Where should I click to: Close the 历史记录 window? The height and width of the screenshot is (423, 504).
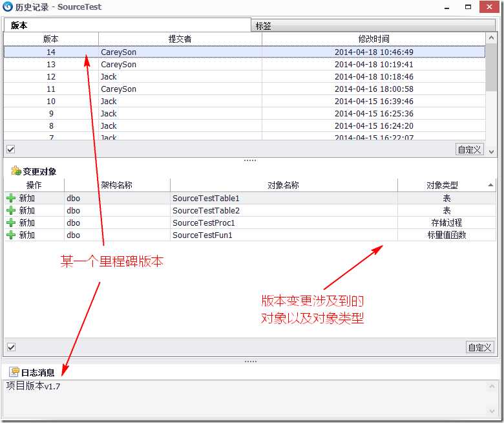click(489, 6)
